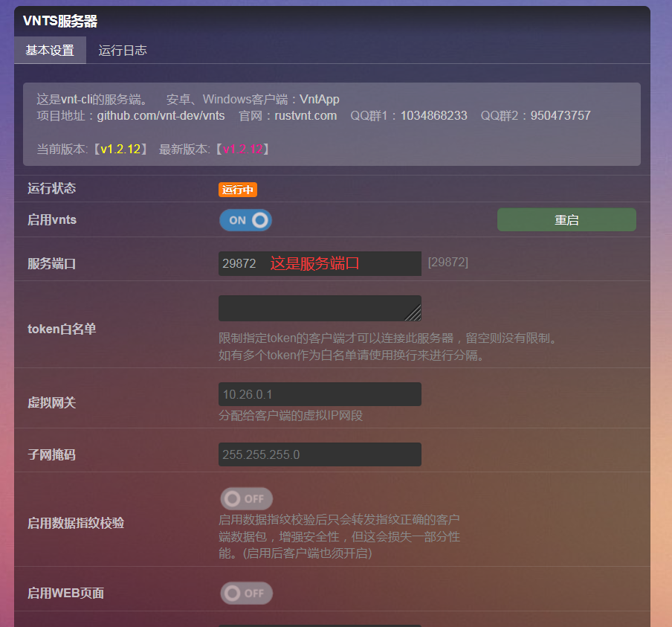This screenshot has height=627, width=672.
Task: Enable the 启用WEB页面 switch
Action: pyautogui.click(x=247, y=593)
